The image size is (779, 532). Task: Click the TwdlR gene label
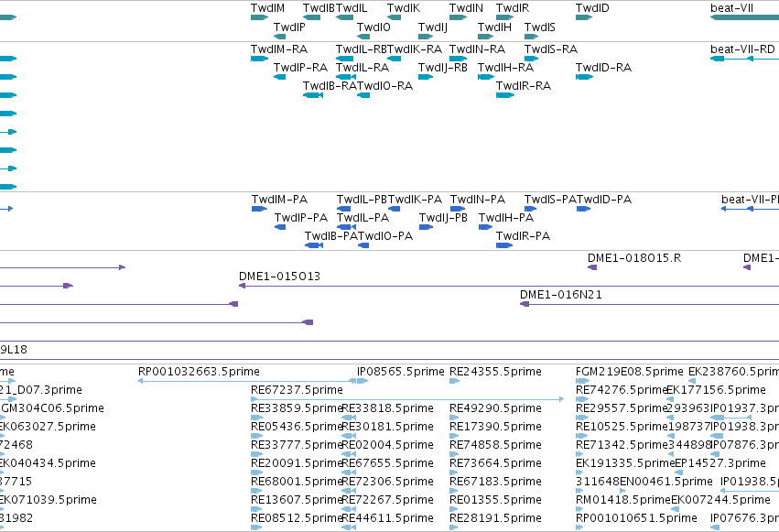[x=513, y=8]
